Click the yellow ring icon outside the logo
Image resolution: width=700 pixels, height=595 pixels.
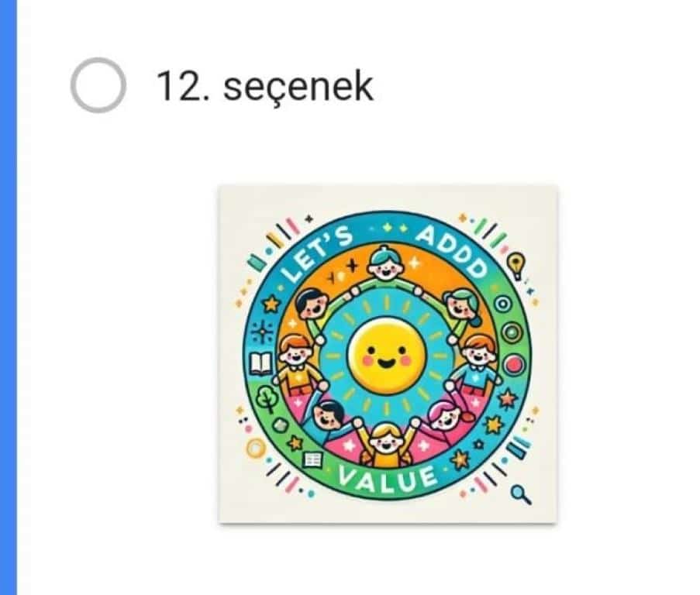point(257,448)
